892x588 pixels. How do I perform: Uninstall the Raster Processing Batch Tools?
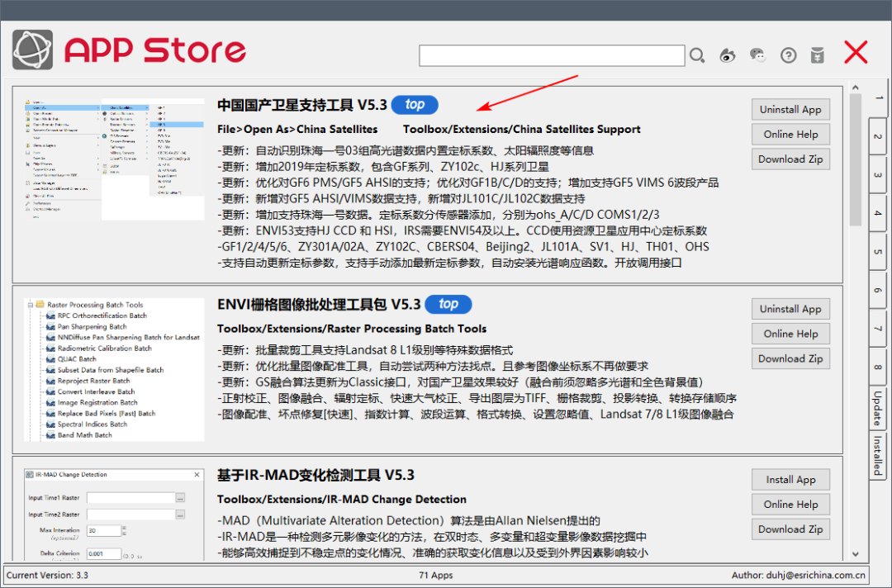click(790, 309)
